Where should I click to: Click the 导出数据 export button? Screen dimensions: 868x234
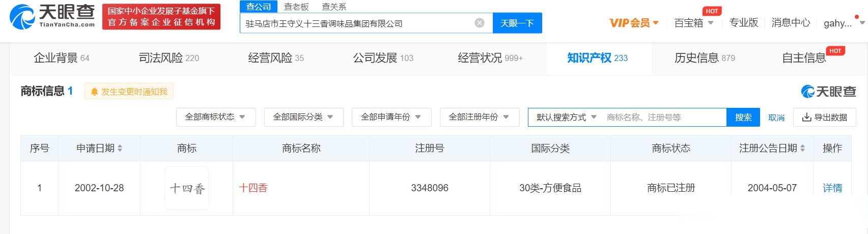click(825, 117)
